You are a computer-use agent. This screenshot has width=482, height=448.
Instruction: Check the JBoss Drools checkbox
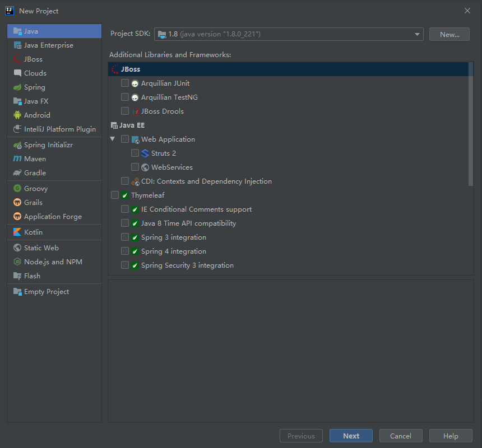(x=125, y=111)
